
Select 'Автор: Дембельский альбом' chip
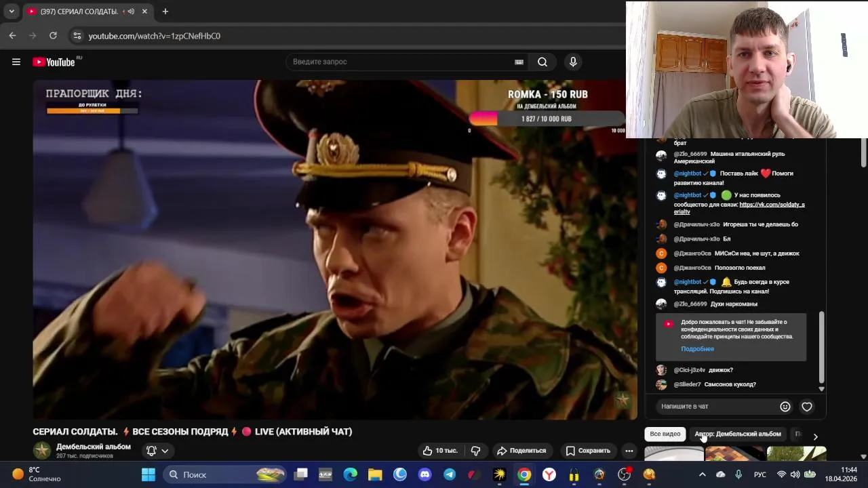pos(738,434)
